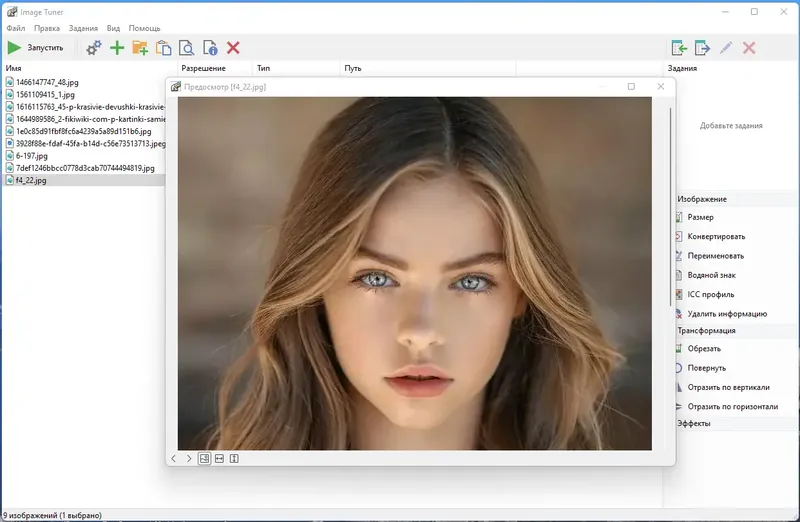800x522 pixels.
Task: Select file 1561109415_1.jpg in the list
Action: (45, 94)
